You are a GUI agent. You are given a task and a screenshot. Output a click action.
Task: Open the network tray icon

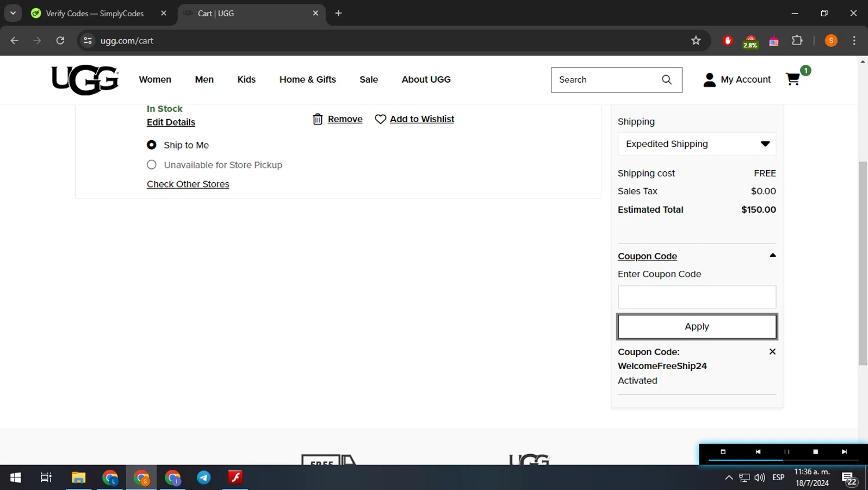coord(745,478)
